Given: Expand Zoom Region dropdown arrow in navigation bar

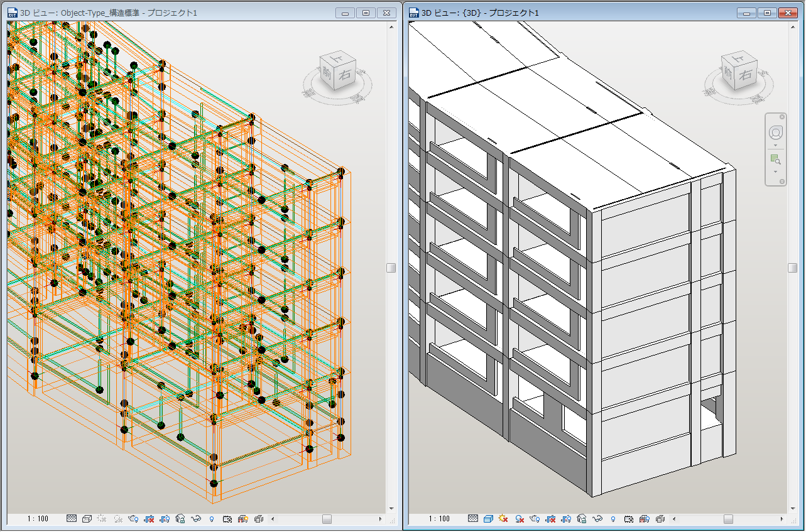Looking at the screenshot, I should [x=776, y=172].
